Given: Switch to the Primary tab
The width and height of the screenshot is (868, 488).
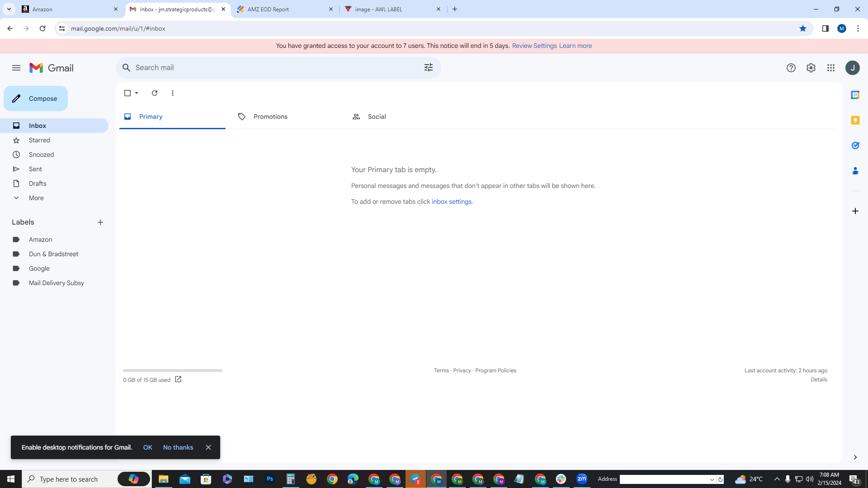Looking at the screenshot, I should click(172, 117).
